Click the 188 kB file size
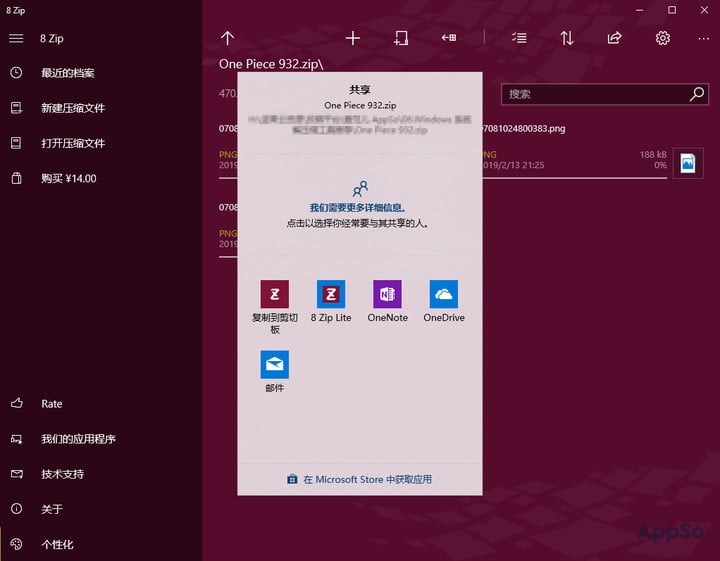Image resolution: width=720 pixels, height=561 pixels. click(x=653, y=155)
